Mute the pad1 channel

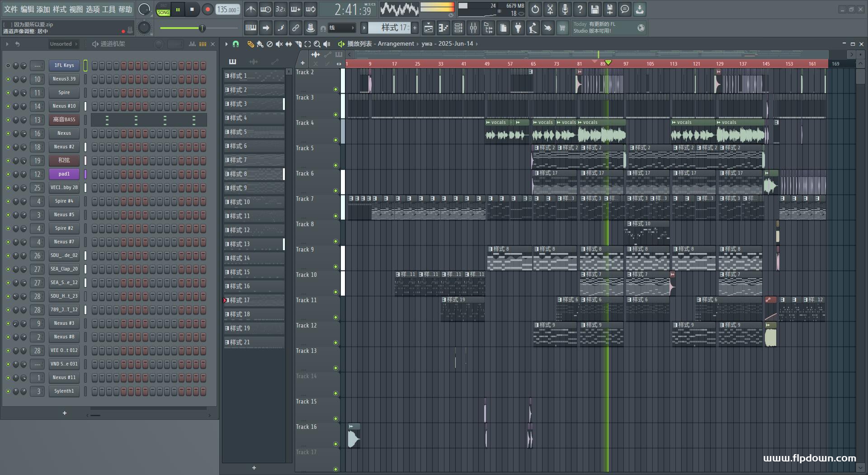coord(8,174)
